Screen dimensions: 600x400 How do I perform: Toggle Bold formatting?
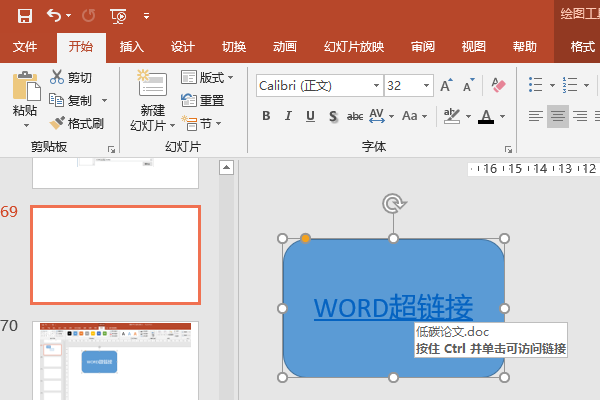(266, 116)
